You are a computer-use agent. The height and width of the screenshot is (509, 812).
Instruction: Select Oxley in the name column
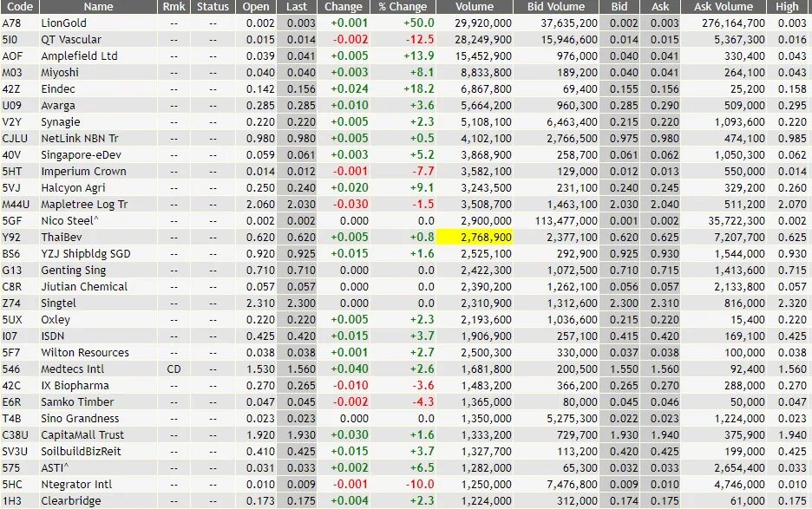click(56, 320)
